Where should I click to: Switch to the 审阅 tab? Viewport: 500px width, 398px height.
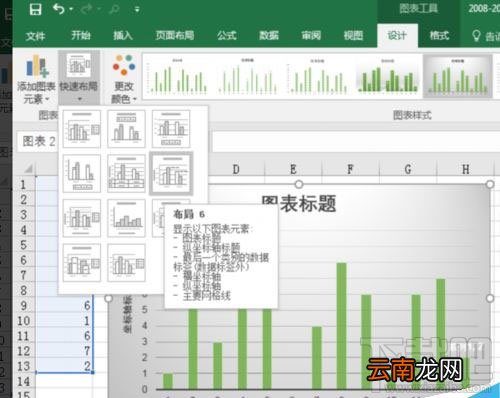coord(311,35)
